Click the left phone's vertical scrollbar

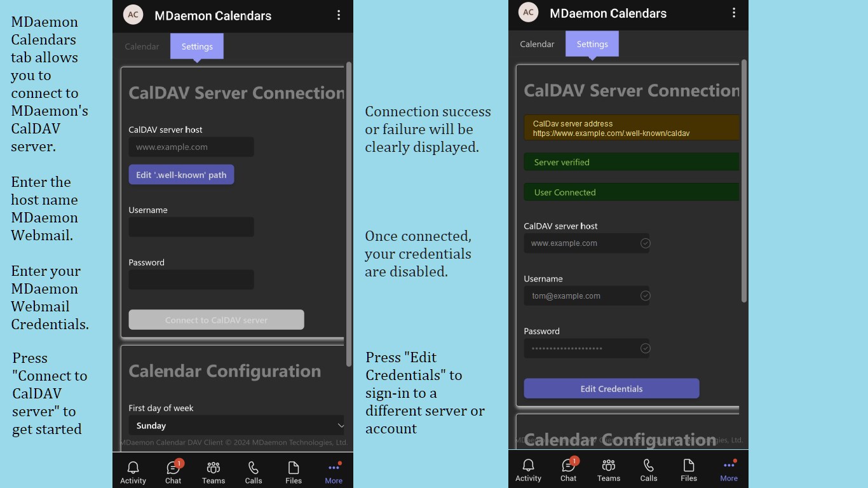coord(348,214)
